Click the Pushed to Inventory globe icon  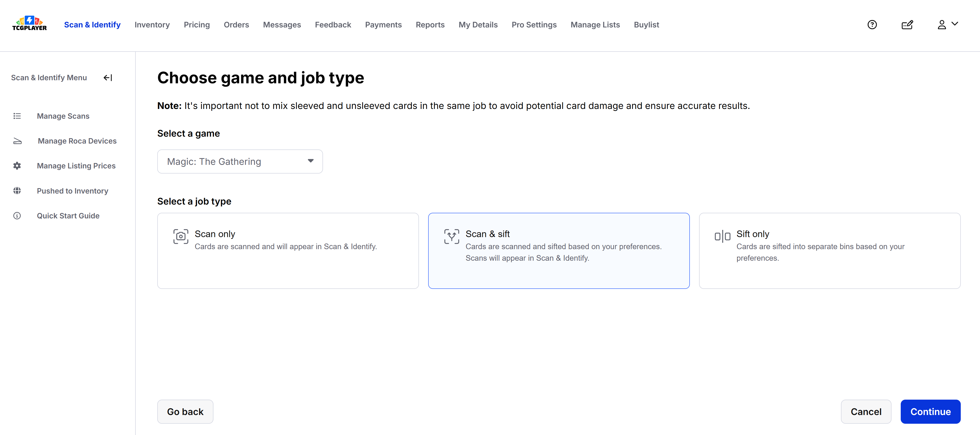[17, 191]
